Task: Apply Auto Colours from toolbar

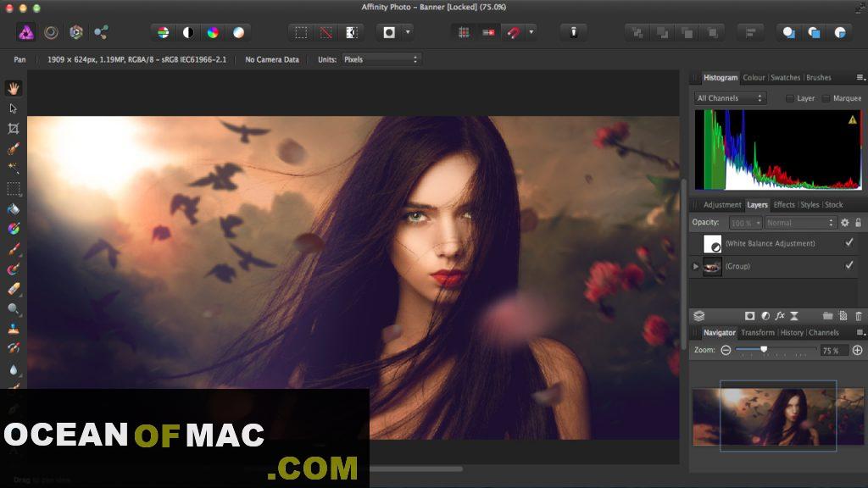Action: point(213,33)
